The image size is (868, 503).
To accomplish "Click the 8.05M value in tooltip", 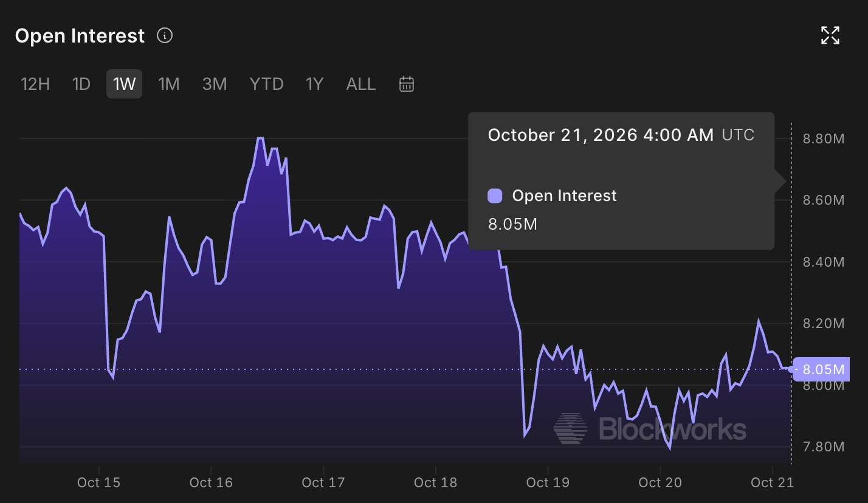I will pos(512,224).
